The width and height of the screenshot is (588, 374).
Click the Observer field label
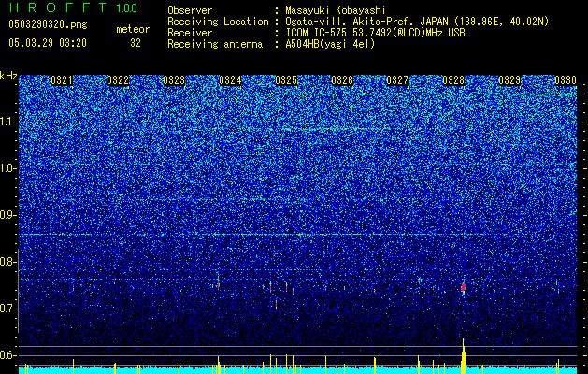190,10
